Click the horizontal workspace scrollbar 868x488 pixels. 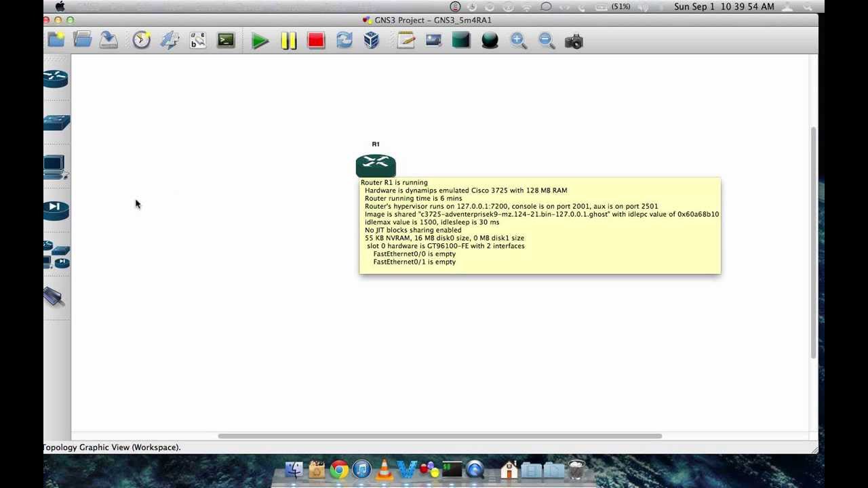click(x=439, y=436)
